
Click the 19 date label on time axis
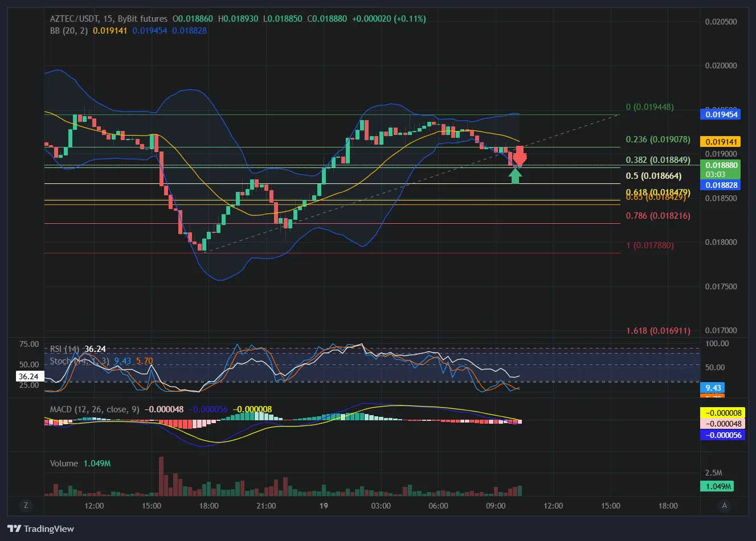pyautogui.click(x=324, y=506)
